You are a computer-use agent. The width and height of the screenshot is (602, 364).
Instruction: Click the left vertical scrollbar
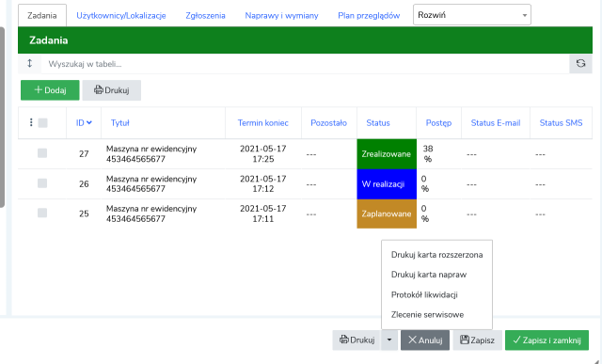pyautogui.click(x=2, y=118)
